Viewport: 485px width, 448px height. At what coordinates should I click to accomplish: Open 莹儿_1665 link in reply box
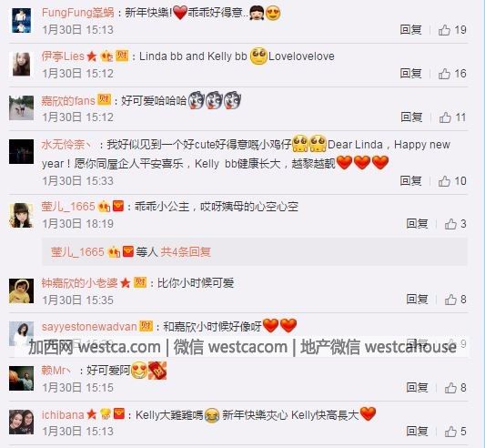coord(77,252)
